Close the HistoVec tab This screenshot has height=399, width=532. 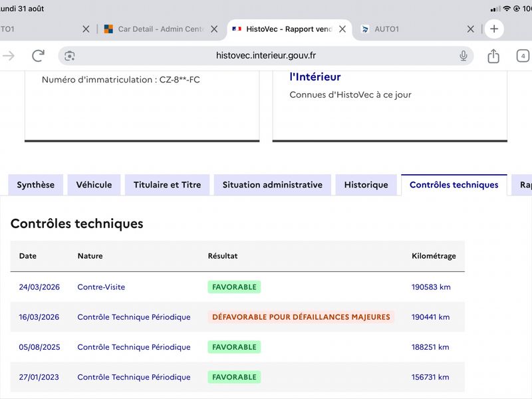[x=342, y=29]
